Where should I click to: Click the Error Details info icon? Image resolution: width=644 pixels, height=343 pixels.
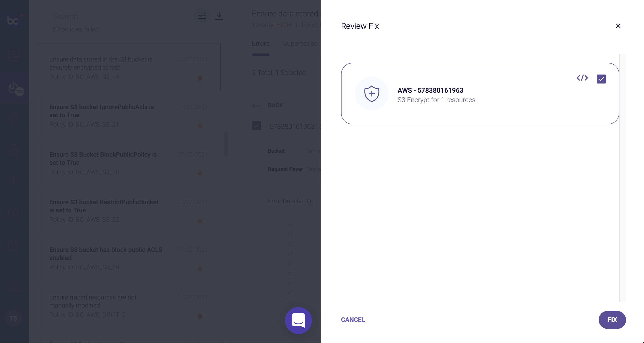(x=310, y=202)
